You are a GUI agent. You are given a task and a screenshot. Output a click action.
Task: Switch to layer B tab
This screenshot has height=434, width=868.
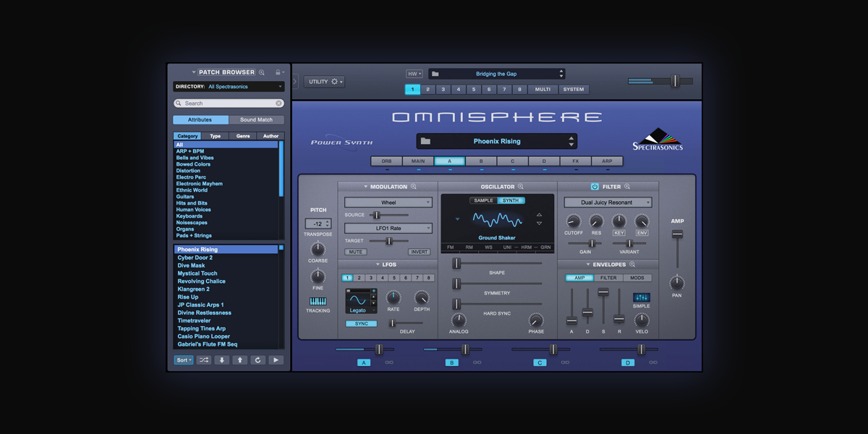[x=481, y=161]
